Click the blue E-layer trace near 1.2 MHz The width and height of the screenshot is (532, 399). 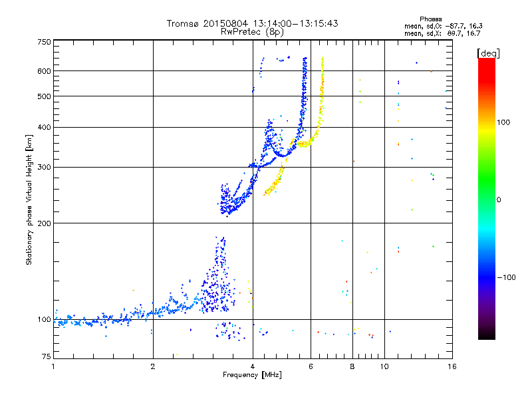click(x=74, y=321)
